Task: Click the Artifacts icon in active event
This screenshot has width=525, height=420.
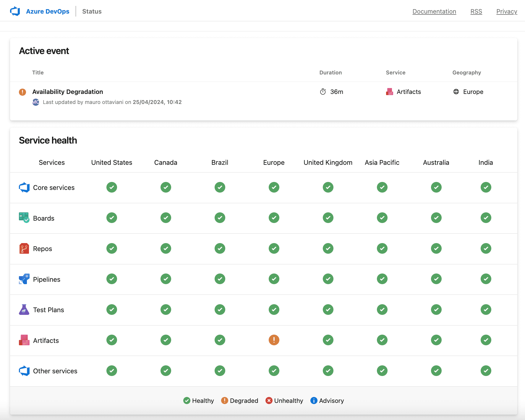Action: point(390,92)
